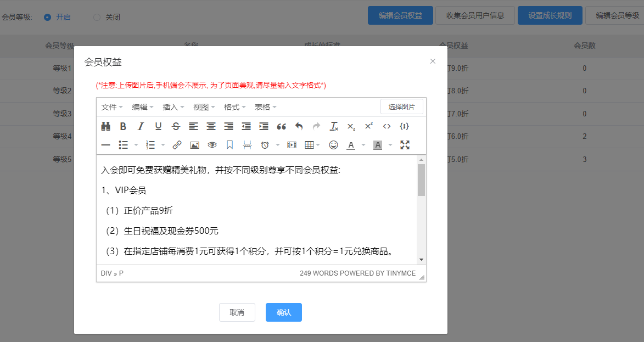Screen dimensions: 644x342
Task: Switch editor to fullscreen mode
Action: [405, 145]
